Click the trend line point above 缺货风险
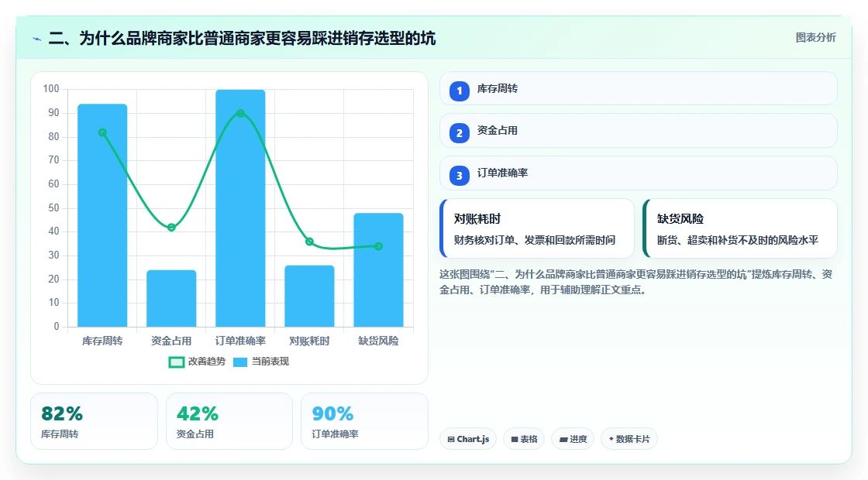This screenshot has width=868, height=480. click(x=379, y=247)
